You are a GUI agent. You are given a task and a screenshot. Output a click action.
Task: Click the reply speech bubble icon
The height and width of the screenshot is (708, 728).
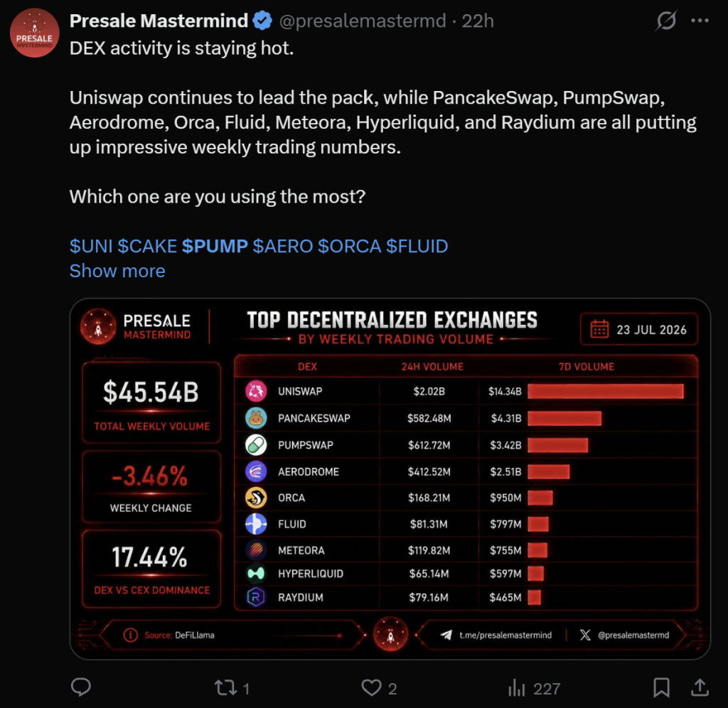coord(81,687)
